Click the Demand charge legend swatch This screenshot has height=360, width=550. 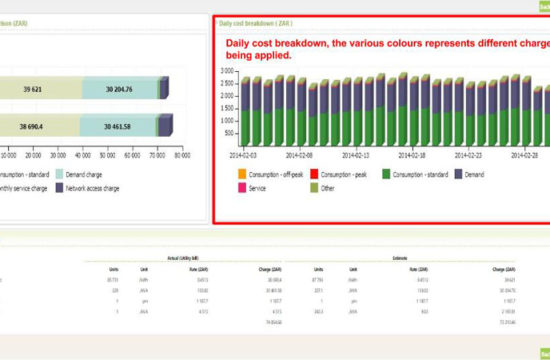[x=59, y=174]
